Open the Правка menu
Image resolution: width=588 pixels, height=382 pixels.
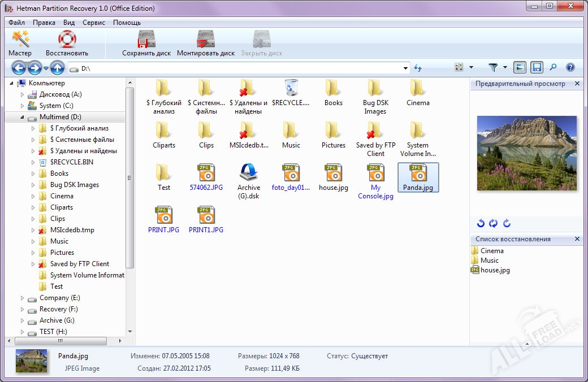coord(44,23)
